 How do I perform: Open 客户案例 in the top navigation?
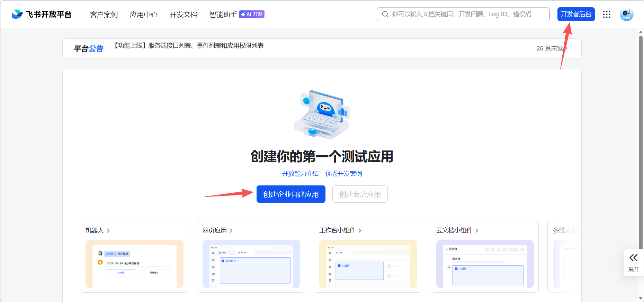(x=104, y=15)
